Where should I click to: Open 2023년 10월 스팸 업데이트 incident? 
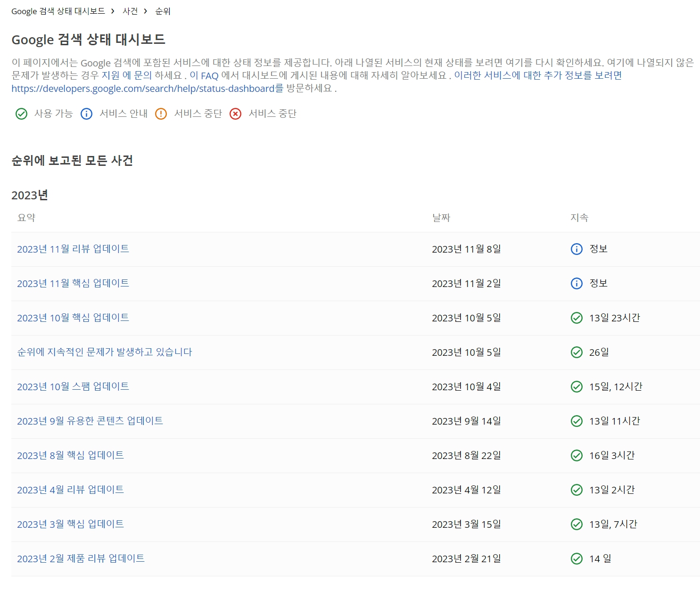tap(73, 386)
